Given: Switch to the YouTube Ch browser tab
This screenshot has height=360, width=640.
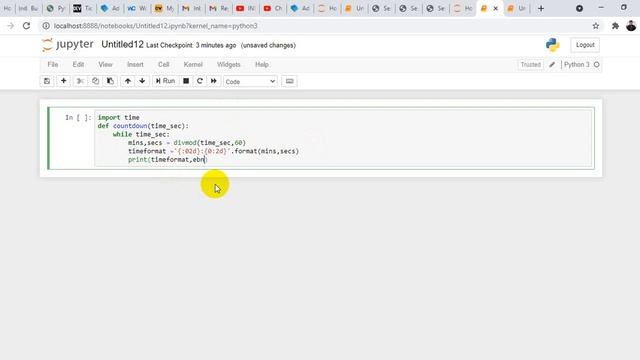Looking at the screenshot, I should [x=273, y=8].
